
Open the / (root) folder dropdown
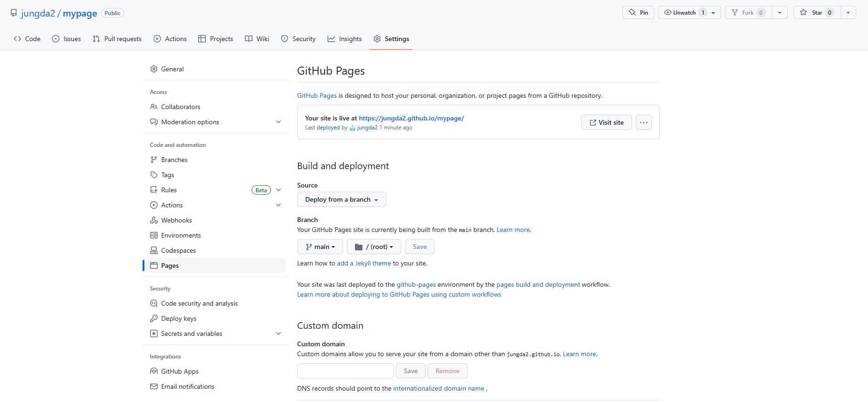[374, 247]
